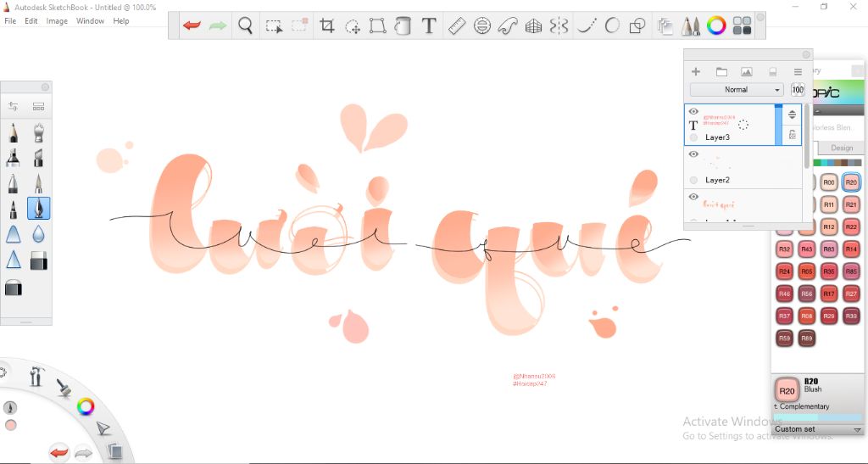868x464 pixels.
Task: Add a layer group folder
Action: point(721,71)
